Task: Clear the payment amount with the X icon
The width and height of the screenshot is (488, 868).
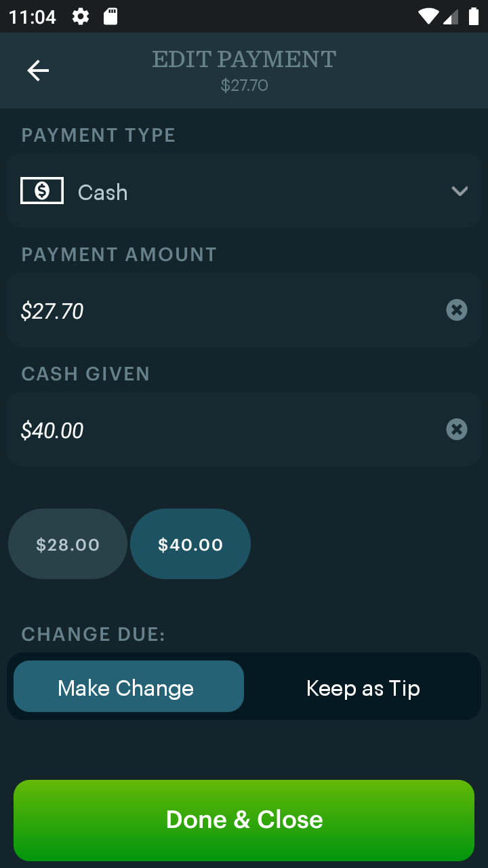Action: [x=457, y=310]
